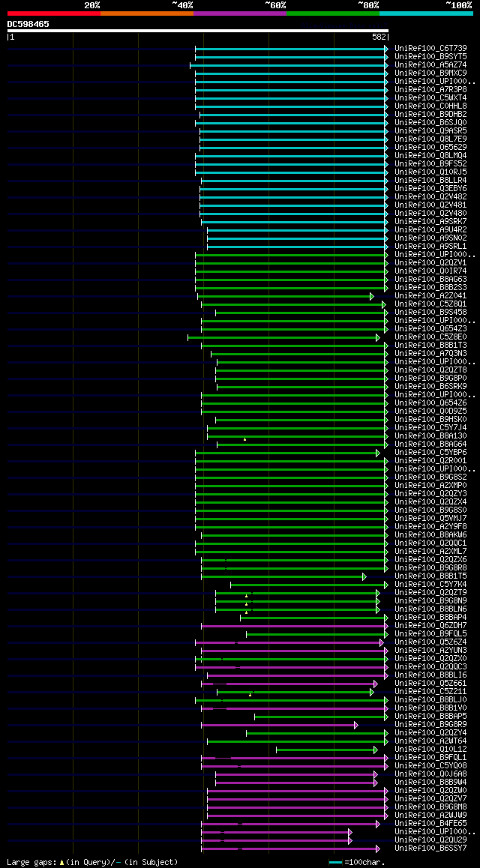This screenshot has width=480, height=868.
Task: Select the UniRef100_B9S458 label
Action: [x=430, y=313]
